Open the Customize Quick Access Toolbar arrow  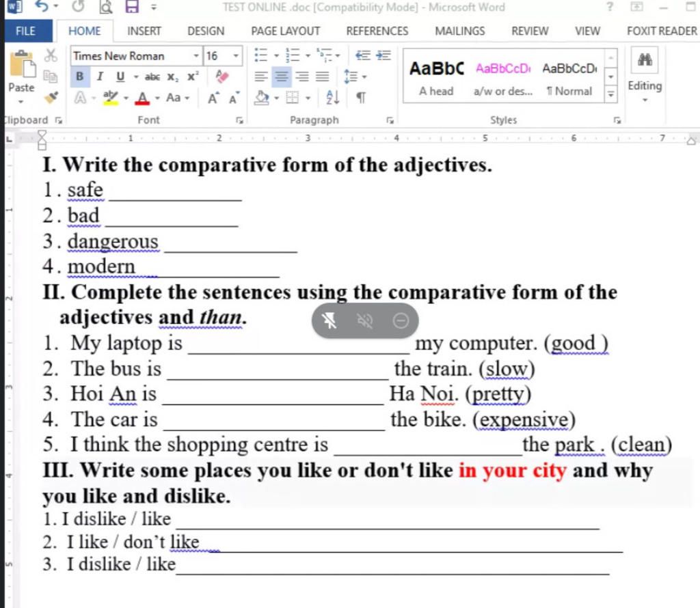pyautogui.click(x=153, y=7)
